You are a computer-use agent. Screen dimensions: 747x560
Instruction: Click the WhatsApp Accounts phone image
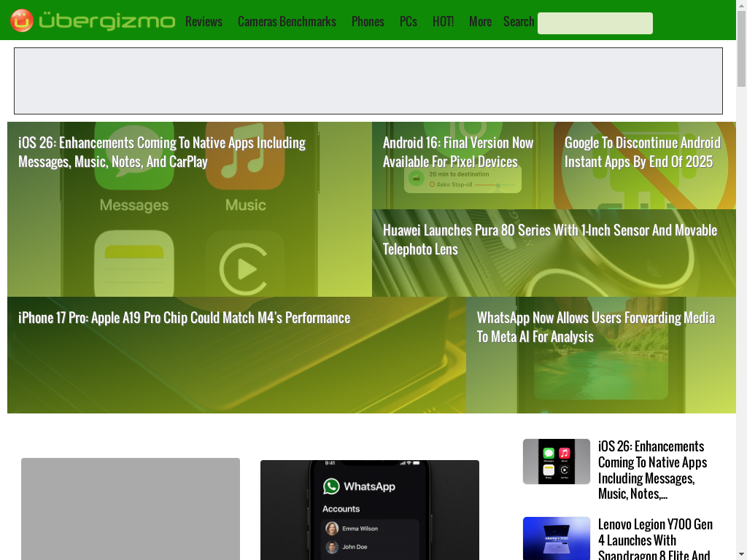pyautogui.click(x=370, y=510)
